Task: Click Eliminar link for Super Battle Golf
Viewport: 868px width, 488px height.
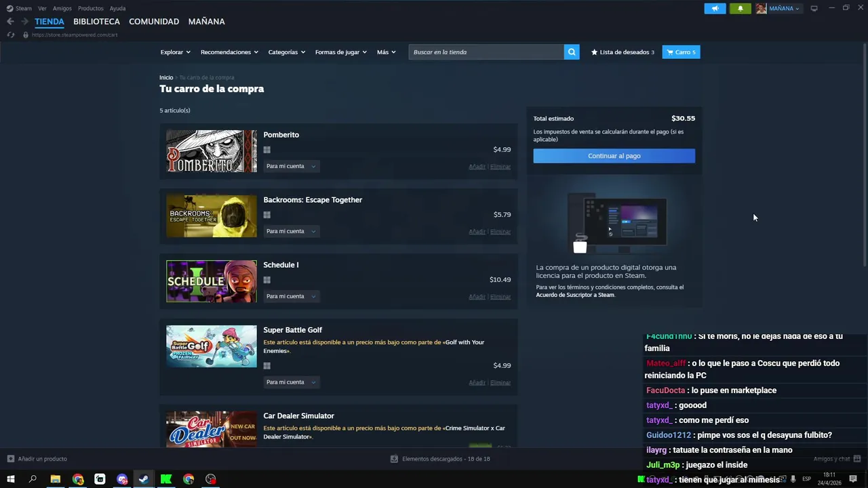Action: [x=500, y=383]
